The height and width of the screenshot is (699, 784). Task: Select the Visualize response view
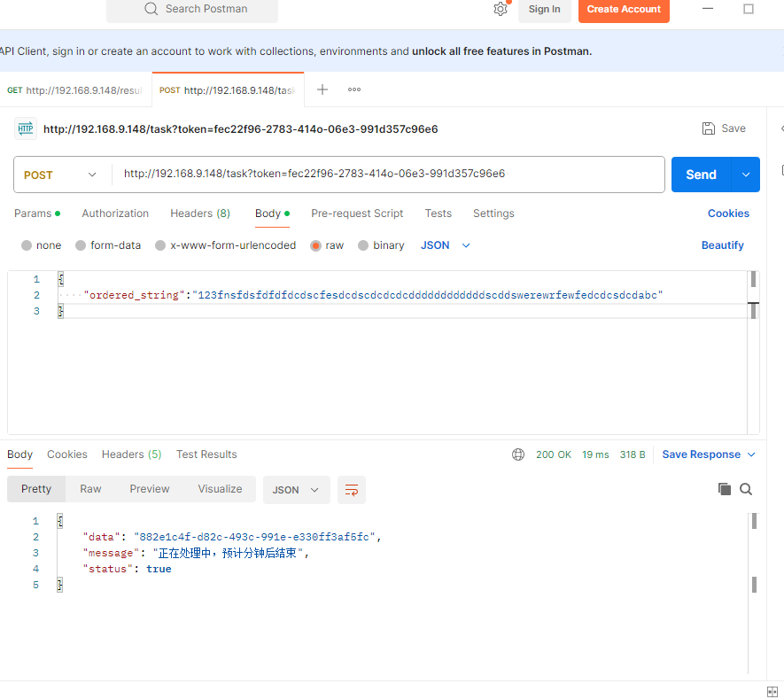[x=220, y=489]
